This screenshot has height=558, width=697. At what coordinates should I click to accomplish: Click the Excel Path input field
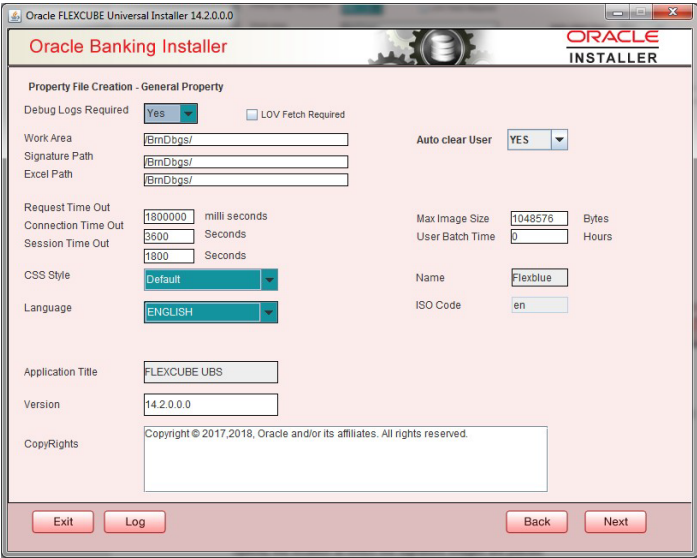[246, 180]
